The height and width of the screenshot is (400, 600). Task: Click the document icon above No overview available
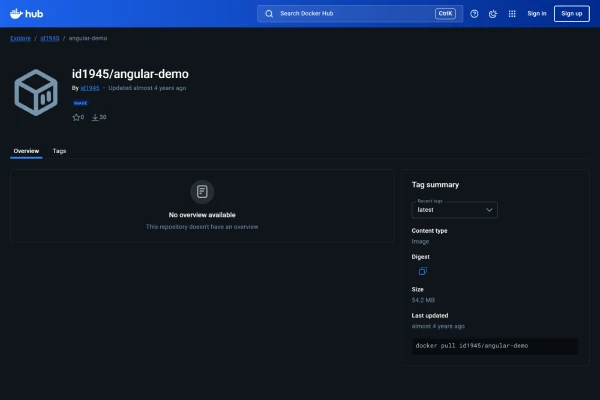202,191
